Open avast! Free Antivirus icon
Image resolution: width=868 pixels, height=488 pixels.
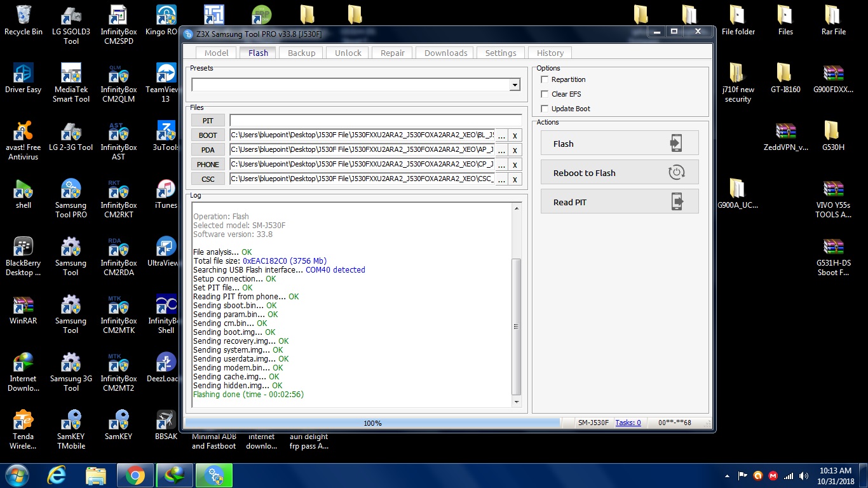(24, 141)
